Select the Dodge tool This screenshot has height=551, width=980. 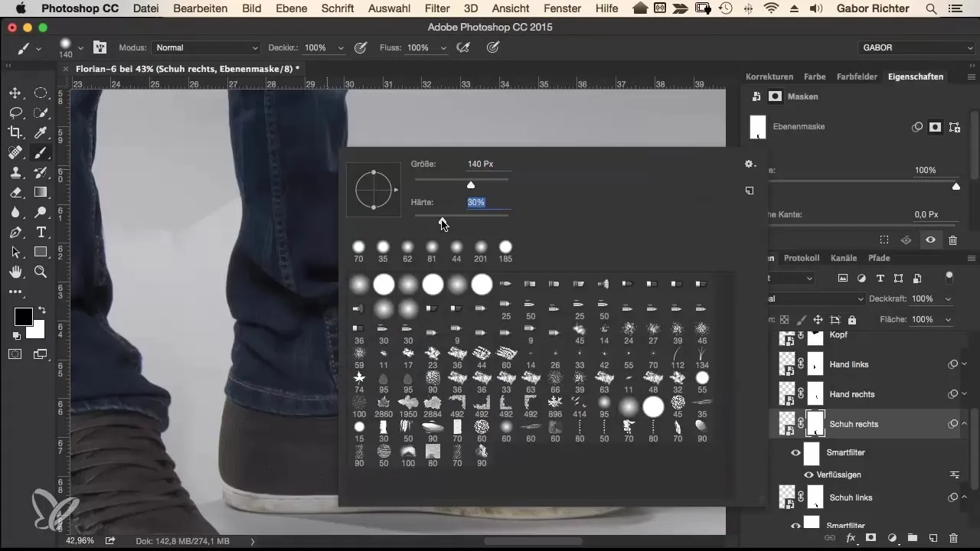[x=41, y=213]
